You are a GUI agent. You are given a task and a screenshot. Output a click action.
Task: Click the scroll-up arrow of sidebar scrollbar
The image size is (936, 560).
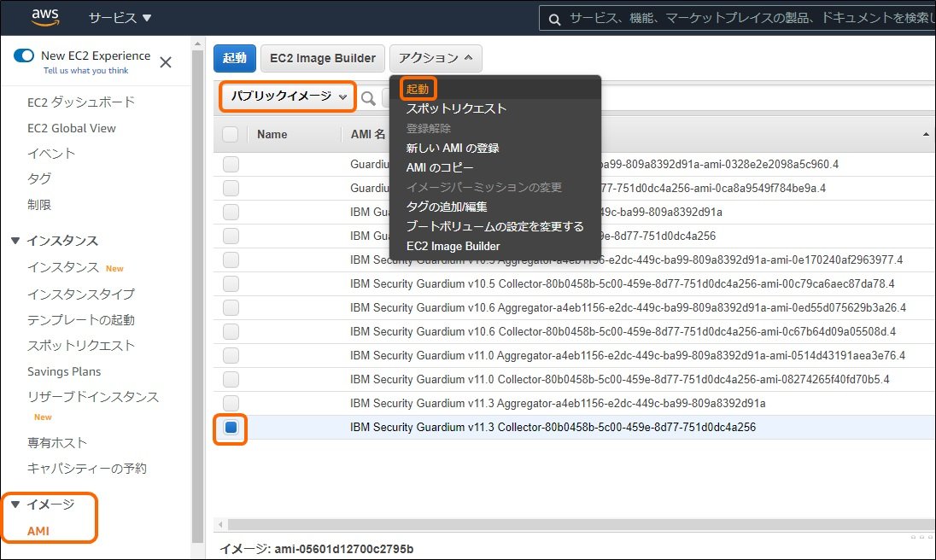[198, 44]
